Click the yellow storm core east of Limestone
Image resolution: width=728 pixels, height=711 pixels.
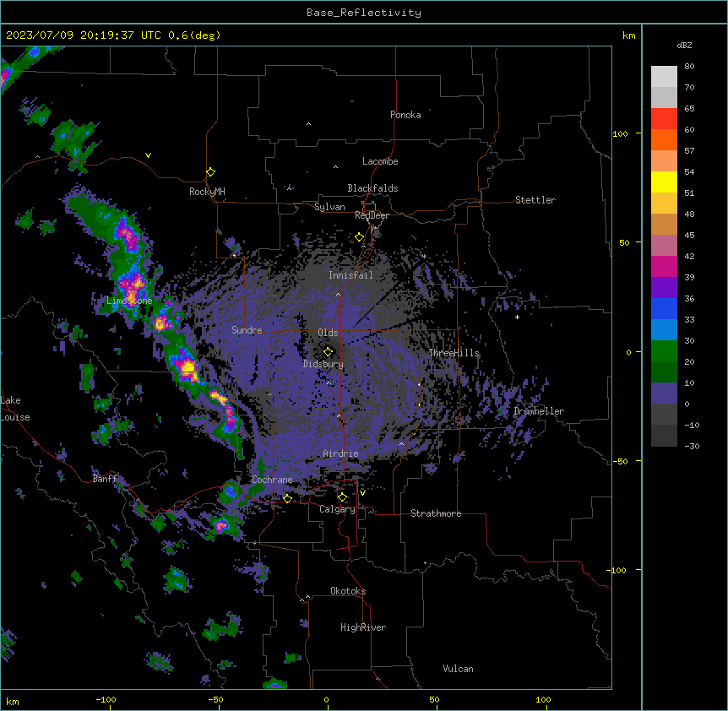tap(161, 323)
